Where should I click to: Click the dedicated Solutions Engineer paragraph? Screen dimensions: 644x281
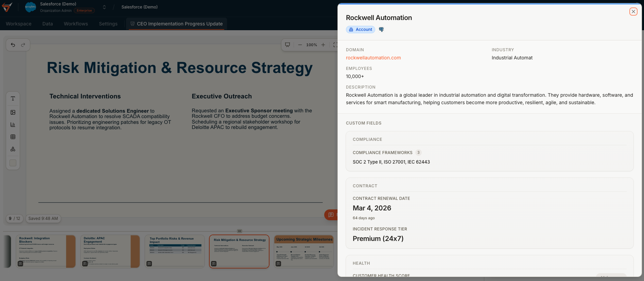110,119
